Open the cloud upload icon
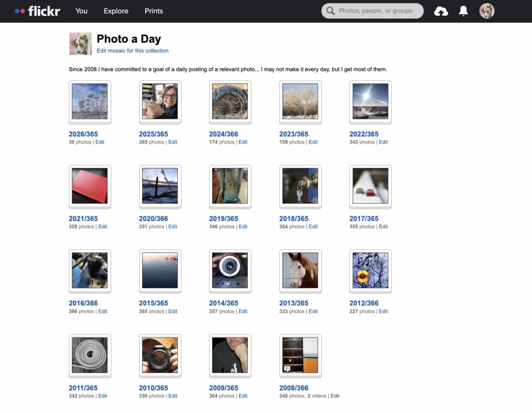Image resolution: width=532 pixels, height=413 pixels. tap(441, 11)
